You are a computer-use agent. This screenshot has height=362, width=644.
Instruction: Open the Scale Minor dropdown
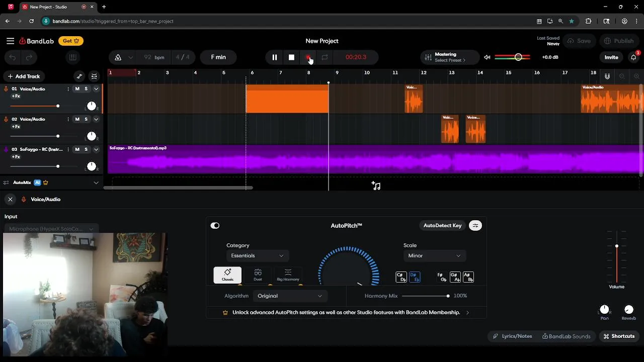tap(435, 256)
